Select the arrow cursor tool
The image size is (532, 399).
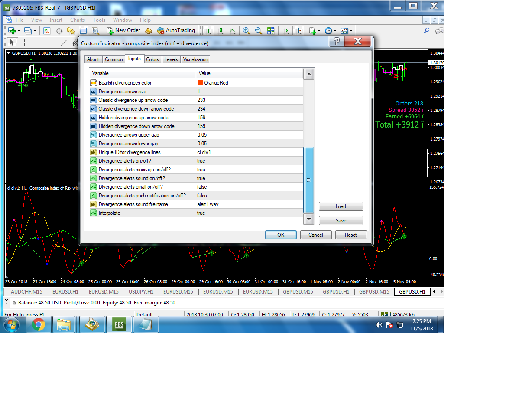[x=12, y=43]
